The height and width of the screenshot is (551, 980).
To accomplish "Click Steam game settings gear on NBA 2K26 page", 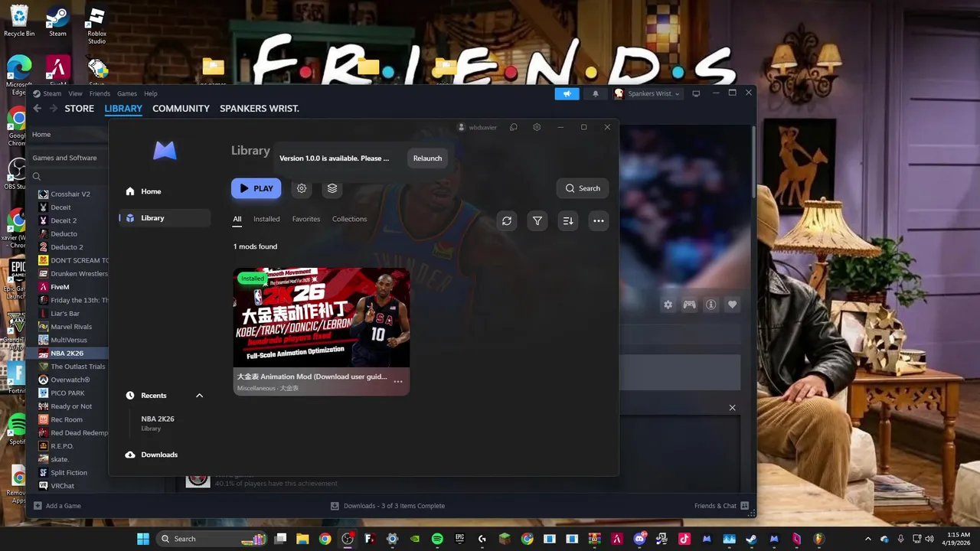I will (x=668, y=305).
